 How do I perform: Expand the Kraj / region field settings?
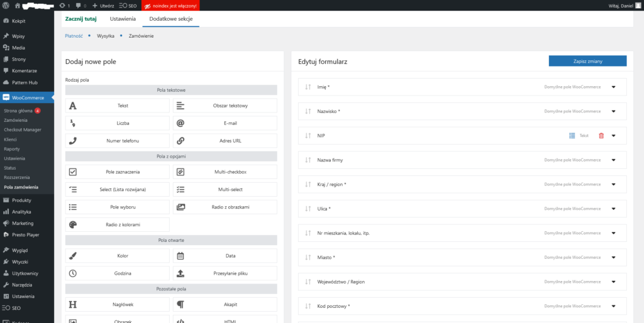(x=614, y=184)
